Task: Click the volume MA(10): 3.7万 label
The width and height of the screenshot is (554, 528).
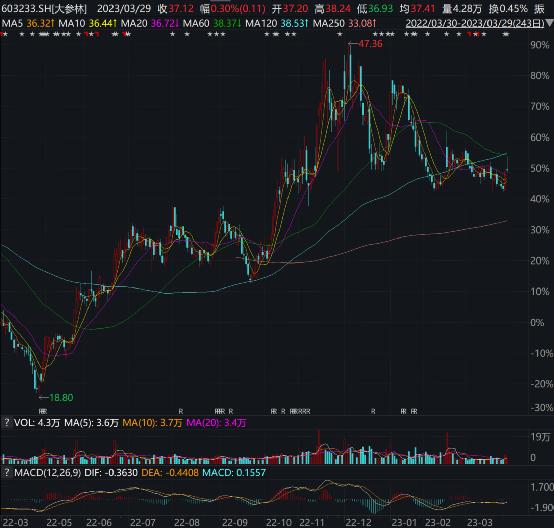Action: pyautogui.click(x=152, y=423)
